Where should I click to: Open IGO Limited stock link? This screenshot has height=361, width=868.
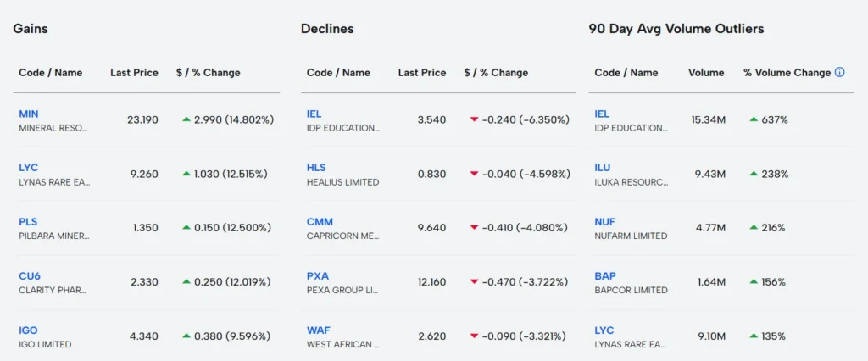29,330
